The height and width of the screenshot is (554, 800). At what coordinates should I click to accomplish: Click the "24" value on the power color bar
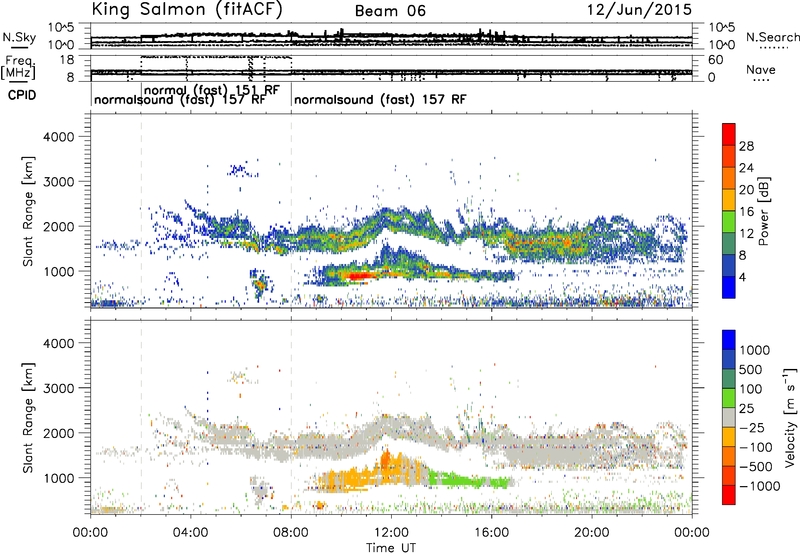coord(746,168)
